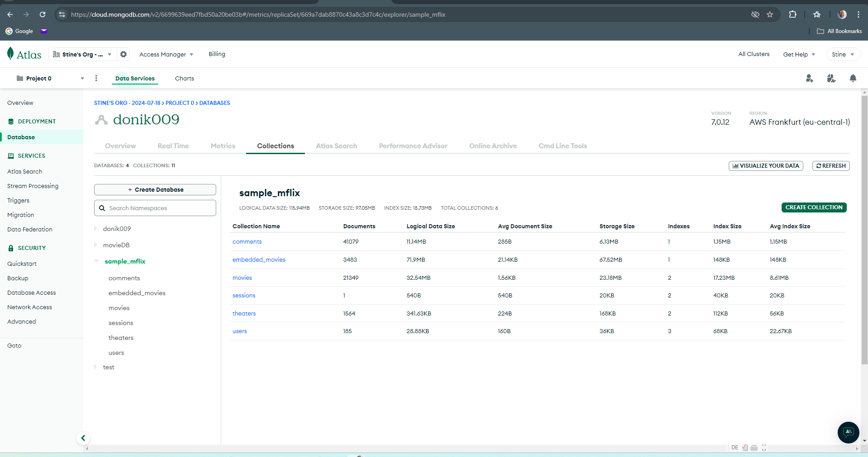Screen dimensions: 868x457
Task: Click the browser address bar URL
Action: pyautogui.click(x=258, y=14)
